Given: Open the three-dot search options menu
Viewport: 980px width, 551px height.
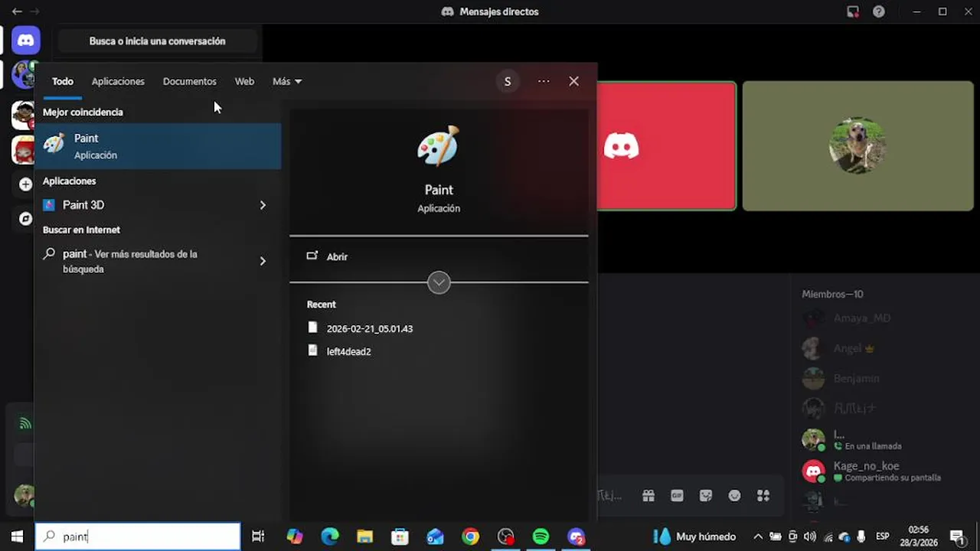Looking at the screenshot, I should [544, 81].
